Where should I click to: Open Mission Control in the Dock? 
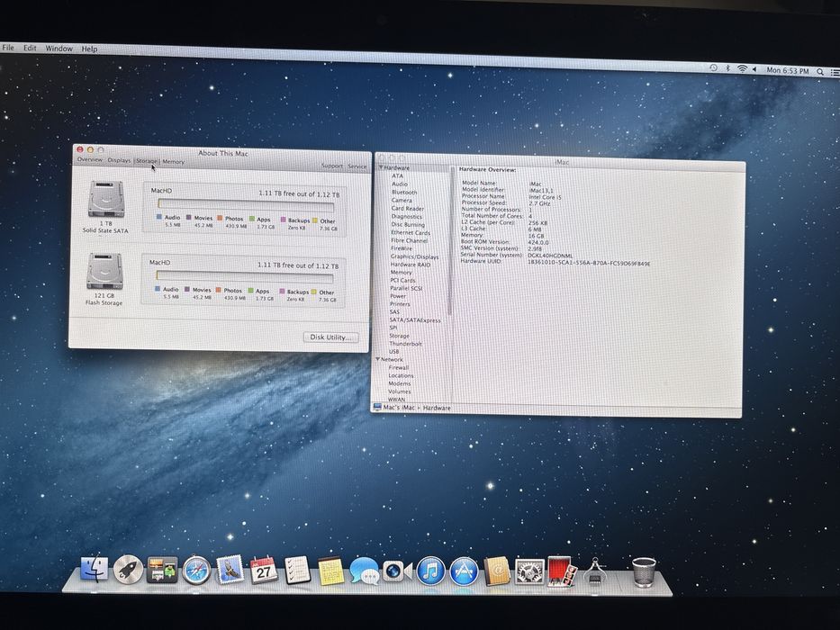(x=162, y=570)
